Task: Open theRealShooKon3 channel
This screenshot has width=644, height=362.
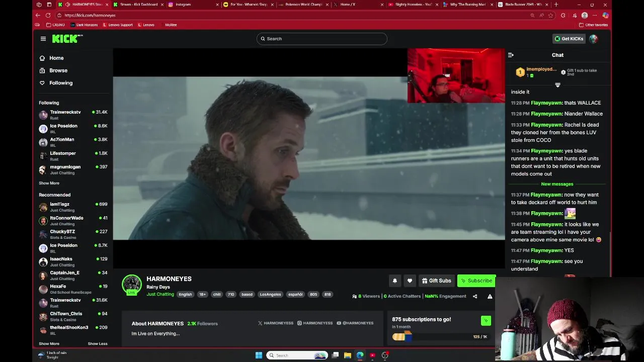Action: pos(73,330)
